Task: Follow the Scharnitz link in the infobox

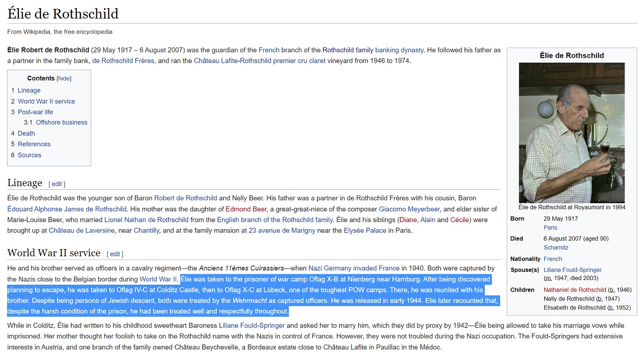Action: [x=556, y=248]
